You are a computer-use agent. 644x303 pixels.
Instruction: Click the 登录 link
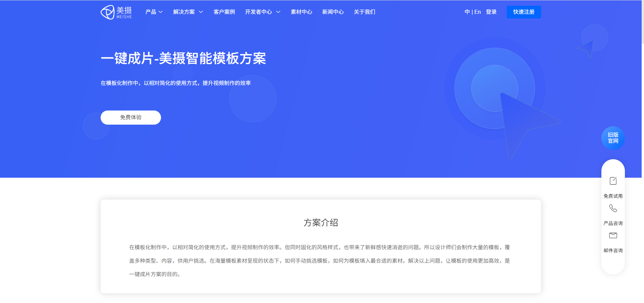click(491, 12)
